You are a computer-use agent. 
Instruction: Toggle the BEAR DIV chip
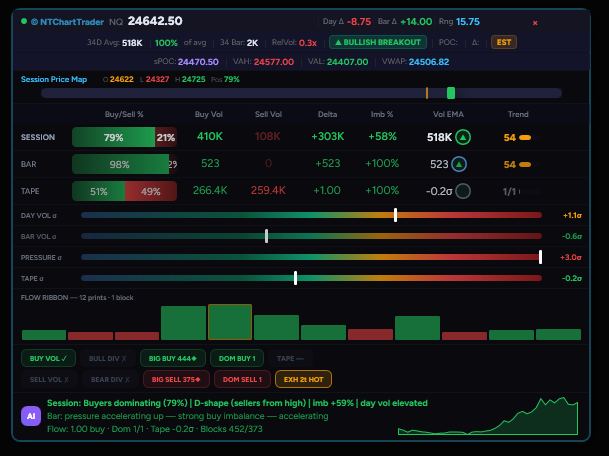point(110,379)
